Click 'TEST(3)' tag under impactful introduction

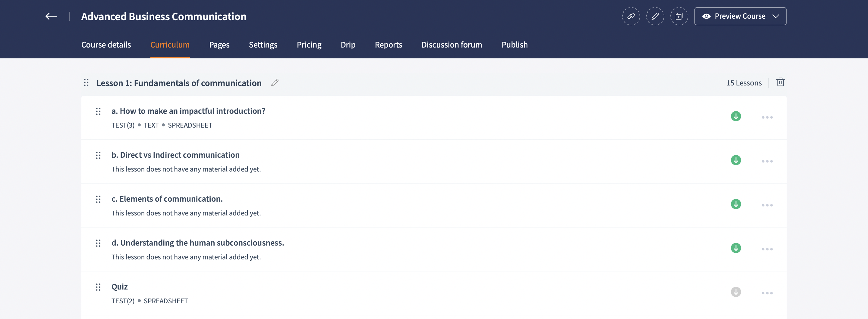[x=123, y=125]
